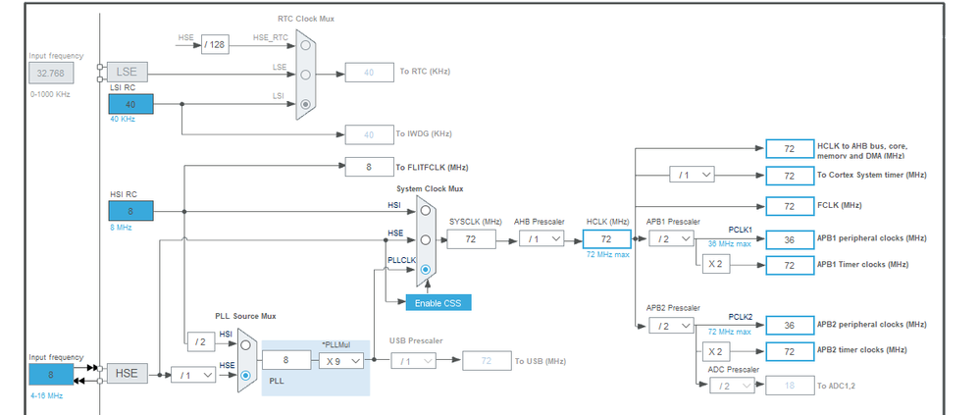This screenshot has width=980, height=415.
Task: Click the APB1 X 2 multiplier box
Action: click(x=715, y=264)
